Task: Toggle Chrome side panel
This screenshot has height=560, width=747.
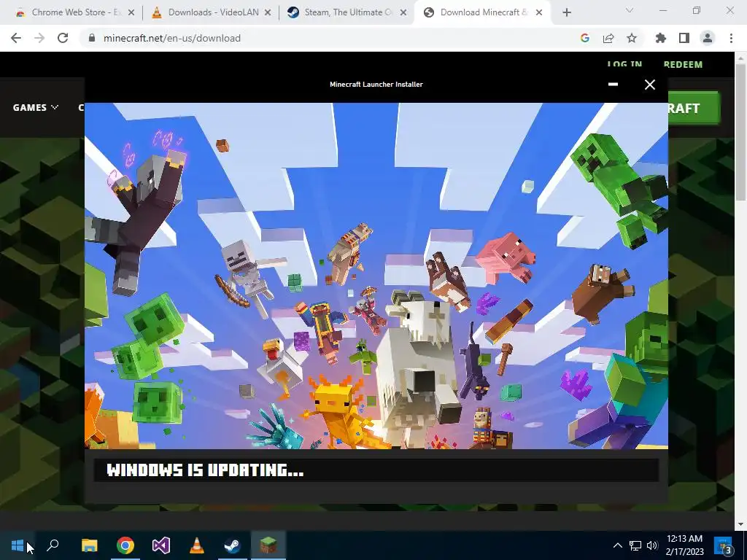Action: 684,38
